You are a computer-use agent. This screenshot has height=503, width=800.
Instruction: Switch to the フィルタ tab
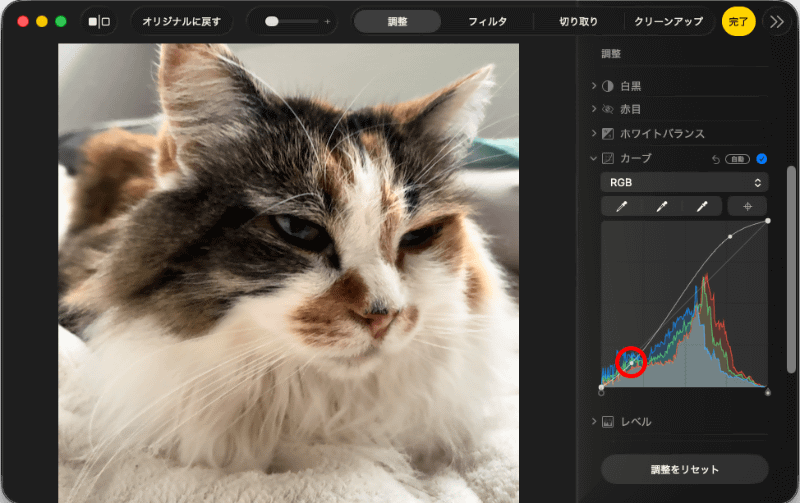(488, 21)
